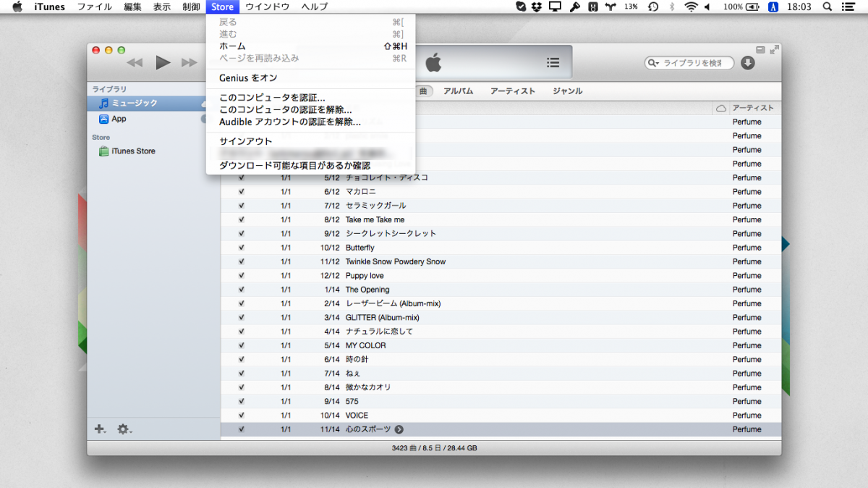Toggle the checkbox for Take me Take me
Image resolution: width=868 pixels, height=488 pixels.
click(241, 219)
